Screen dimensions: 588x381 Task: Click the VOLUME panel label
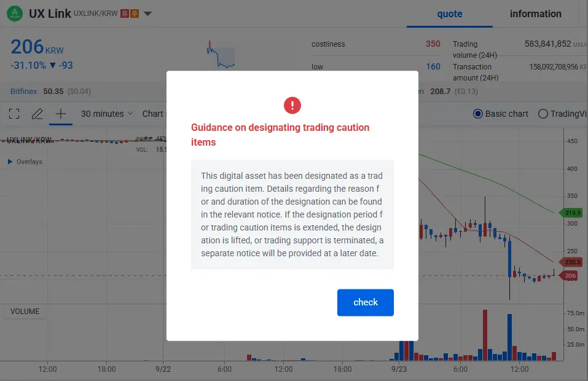[25, 312]
